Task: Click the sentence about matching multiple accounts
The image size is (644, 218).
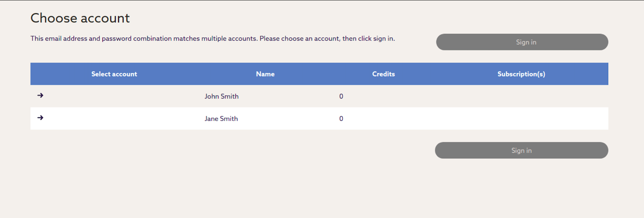Action: 144,39
